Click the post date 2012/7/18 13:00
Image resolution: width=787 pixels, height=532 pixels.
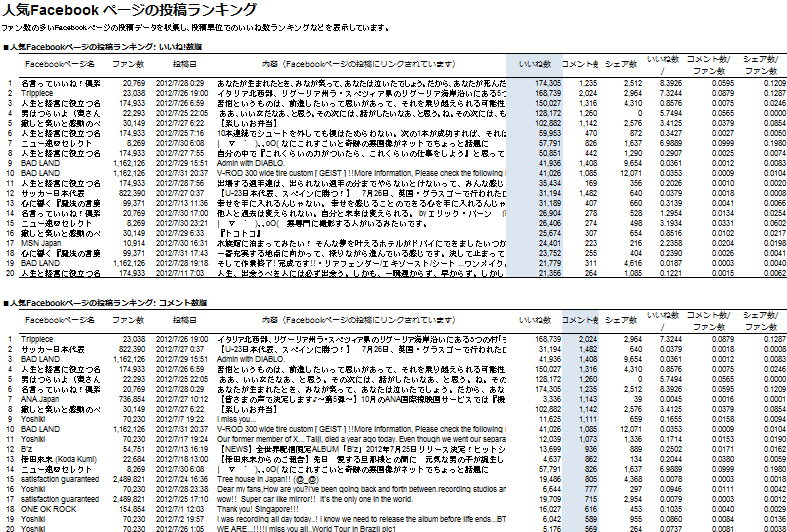coord(182,459)
